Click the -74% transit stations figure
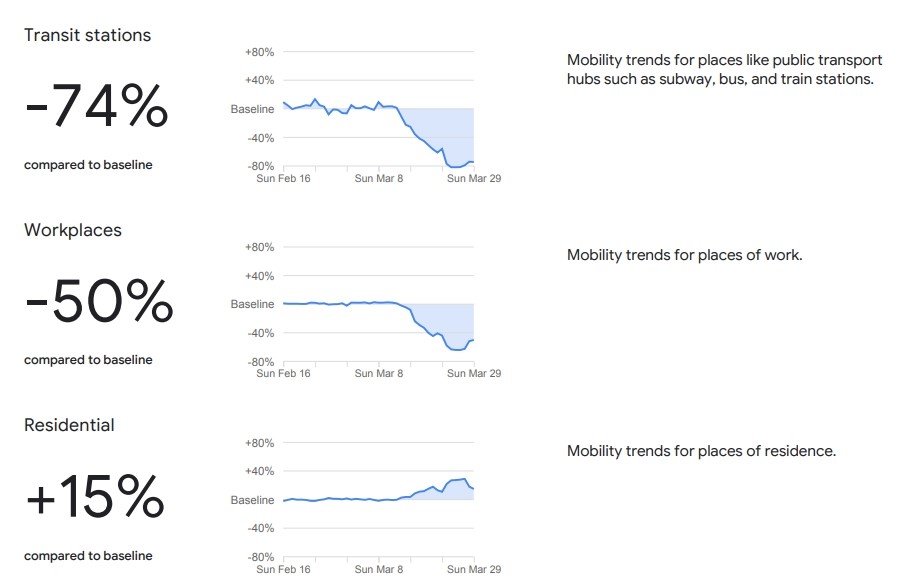This screenshot has width=921, height=588. coord(97,105)
